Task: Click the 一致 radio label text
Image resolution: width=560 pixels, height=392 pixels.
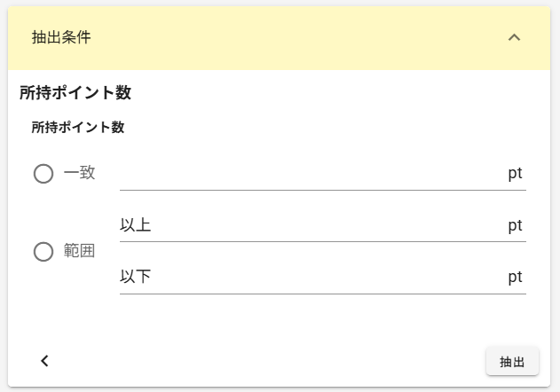Action: click(x=80, y=173)
